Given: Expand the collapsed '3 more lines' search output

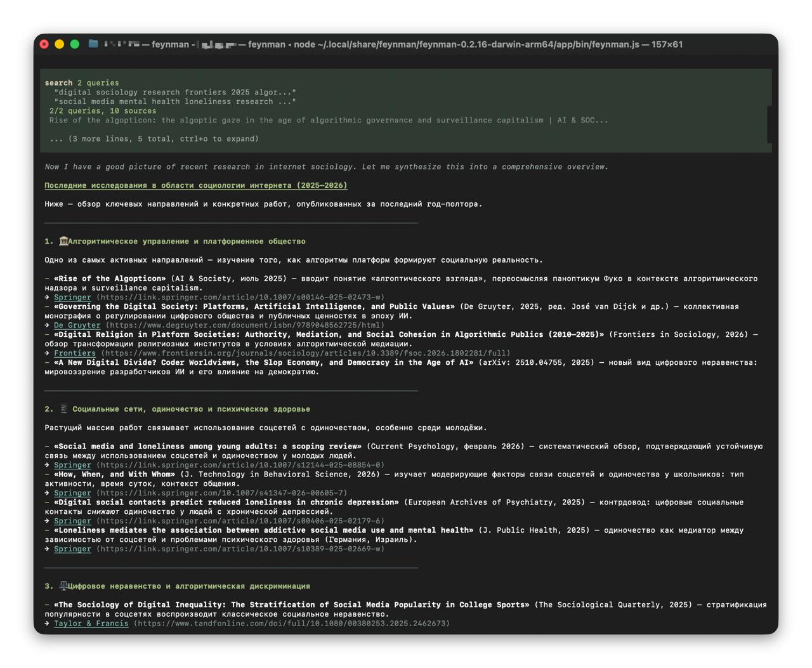Looking at the screenshot, I should pos(154,139).
